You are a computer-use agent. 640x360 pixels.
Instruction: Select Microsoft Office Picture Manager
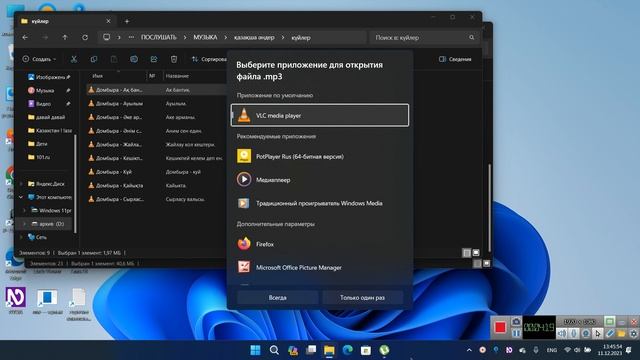[320, 267]
